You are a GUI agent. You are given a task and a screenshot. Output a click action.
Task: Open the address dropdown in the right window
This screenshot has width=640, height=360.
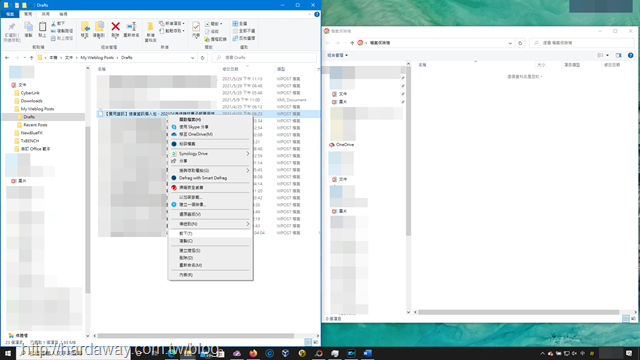(x=510, y=43)
